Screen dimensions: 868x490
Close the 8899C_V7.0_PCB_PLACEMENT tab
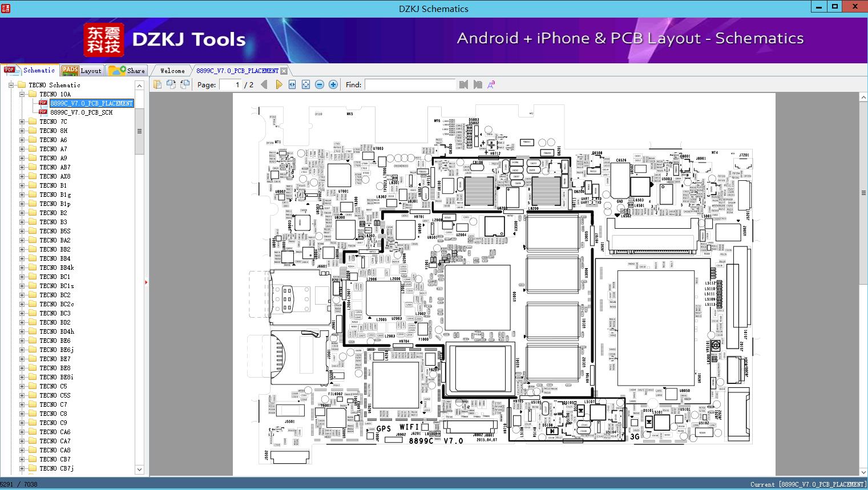tap(284, 71)
